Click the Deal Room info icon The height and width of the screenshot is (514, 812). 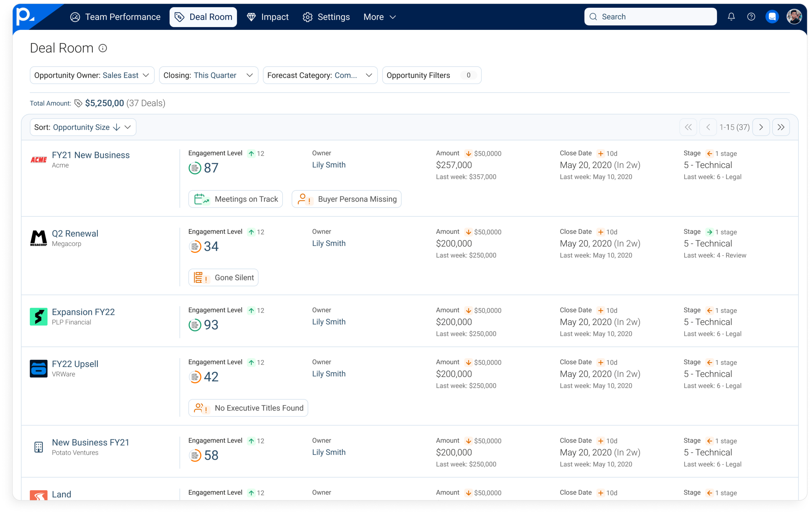pos(103,48)
